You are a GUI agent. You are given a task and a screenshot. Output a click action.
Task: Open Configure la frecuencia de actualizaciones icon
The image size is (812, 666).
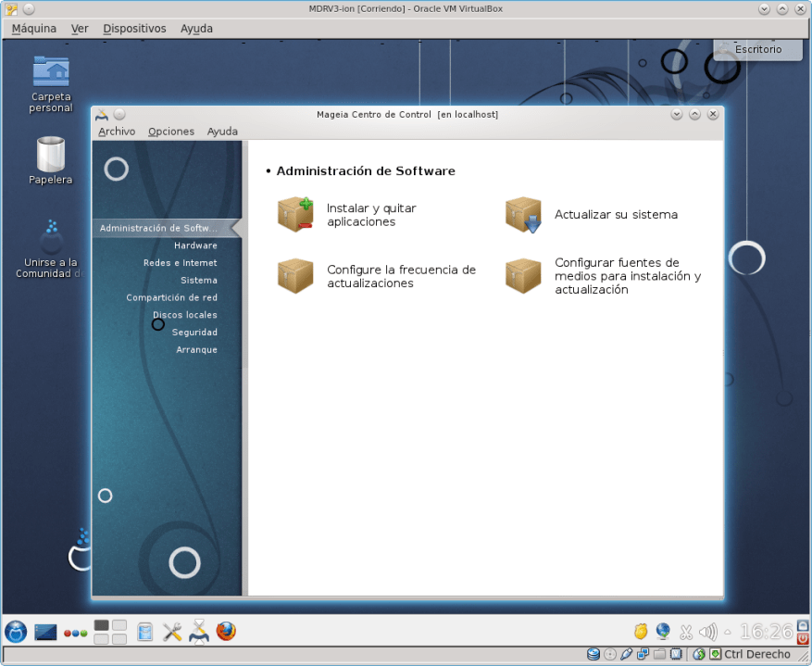[295, 276]
